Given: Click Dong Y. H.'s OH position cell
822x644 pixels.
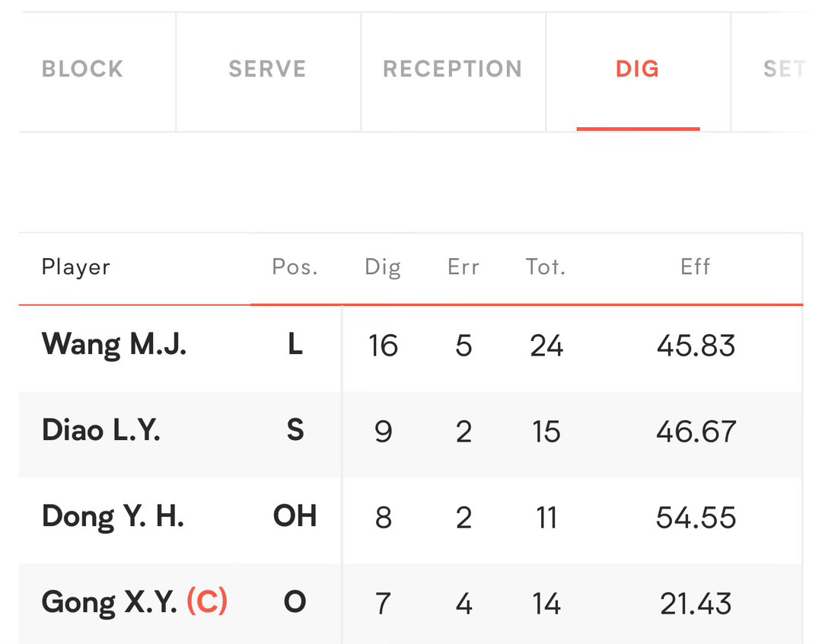Looking at the screenshot, I should point(295,516).
